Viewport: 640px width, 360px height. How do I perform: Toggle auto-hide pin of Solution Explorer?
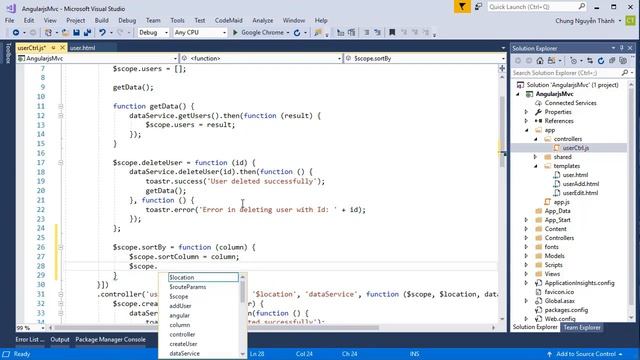coord(622,48)
